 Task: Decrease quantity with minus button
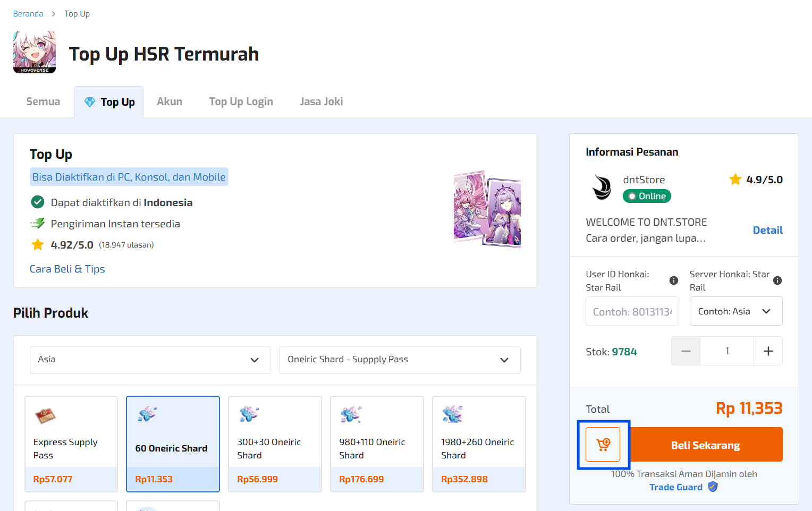click(686, 351)
